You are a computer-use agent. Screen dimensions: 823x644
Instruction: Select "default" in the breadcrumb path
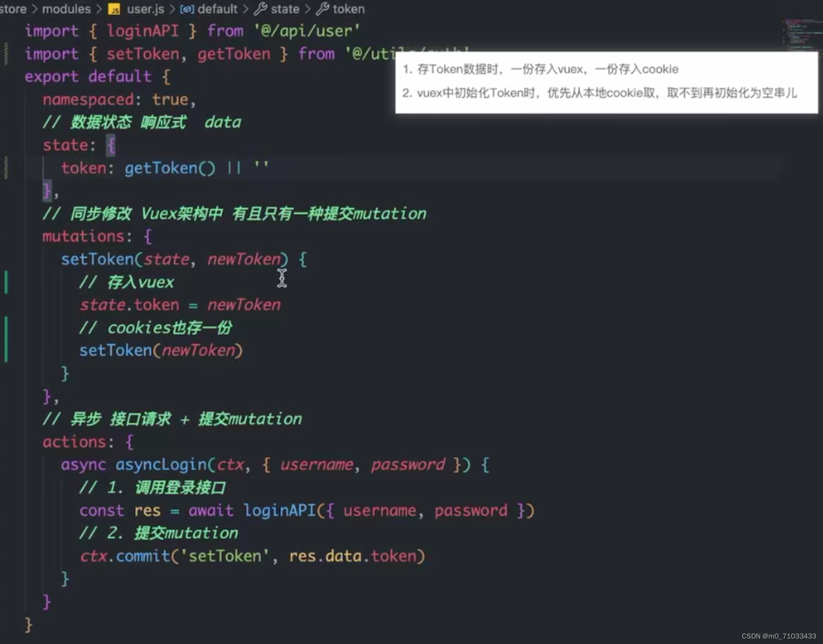(x=217, y=8)
